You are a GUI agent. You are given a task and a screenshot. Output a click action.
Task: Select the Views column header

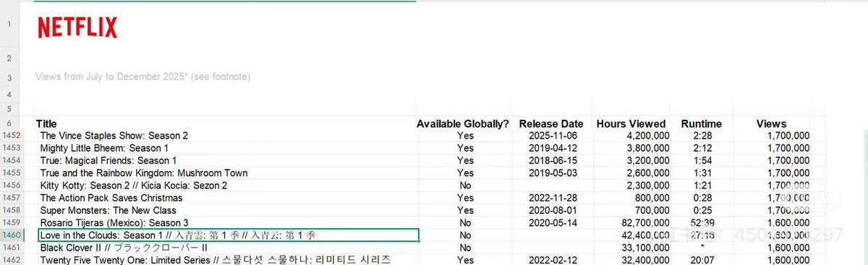[x=771, y=124]
